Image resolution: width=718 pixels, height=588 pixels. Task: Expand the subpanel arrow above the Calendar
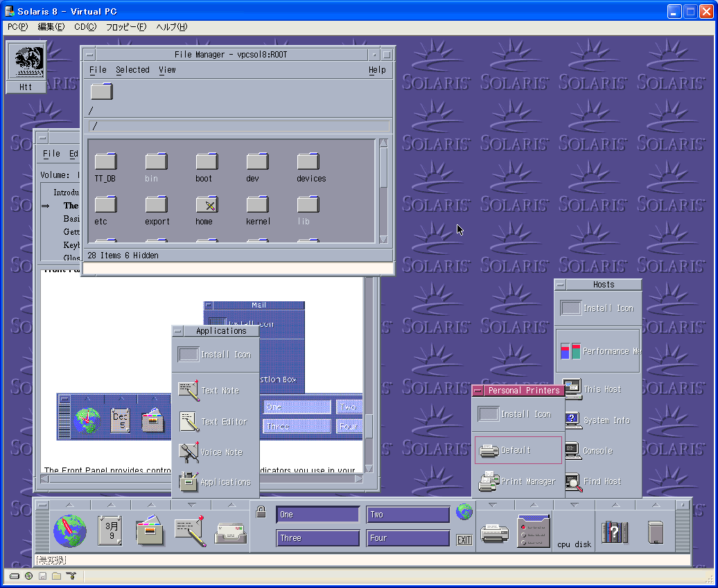[x=110, y=505]
